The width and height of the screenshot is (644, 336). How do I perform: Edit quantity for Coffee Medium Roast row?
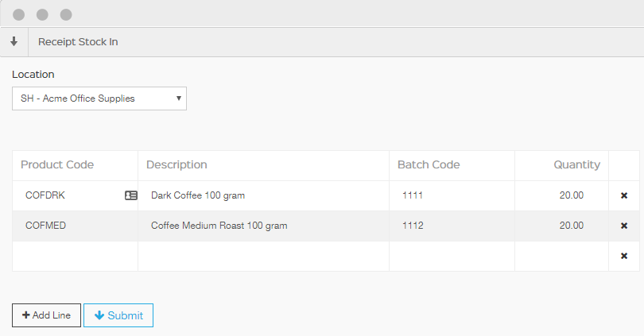(561, 226)
